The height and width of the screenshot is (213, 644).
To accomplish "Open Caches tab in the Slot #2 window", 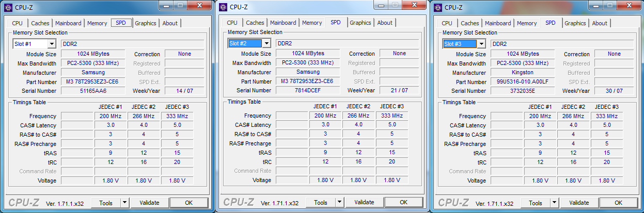I will tap(255, 23).
